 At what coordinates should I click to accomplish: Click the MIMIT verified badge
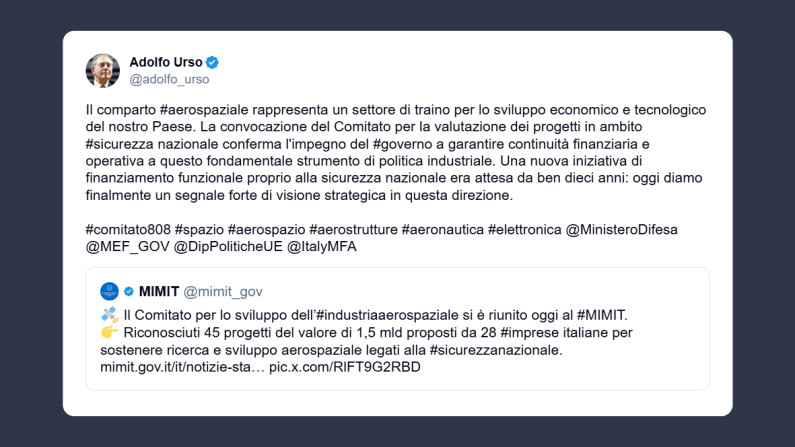point(128,292)
